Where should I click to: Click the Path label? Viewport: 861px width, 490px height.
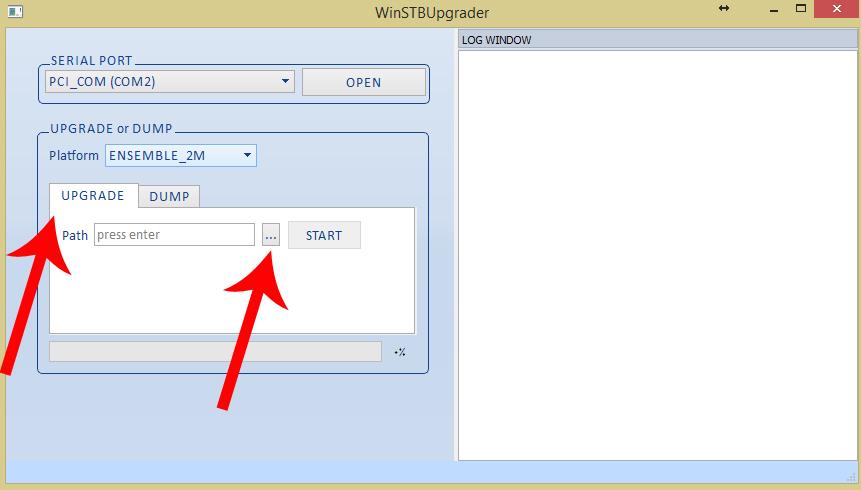tap(75, 236)
